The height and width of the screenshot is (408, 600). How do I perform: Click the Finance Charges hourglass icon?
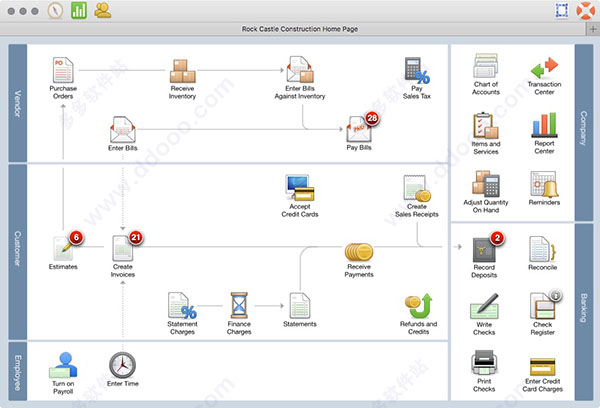pos(239,305)
